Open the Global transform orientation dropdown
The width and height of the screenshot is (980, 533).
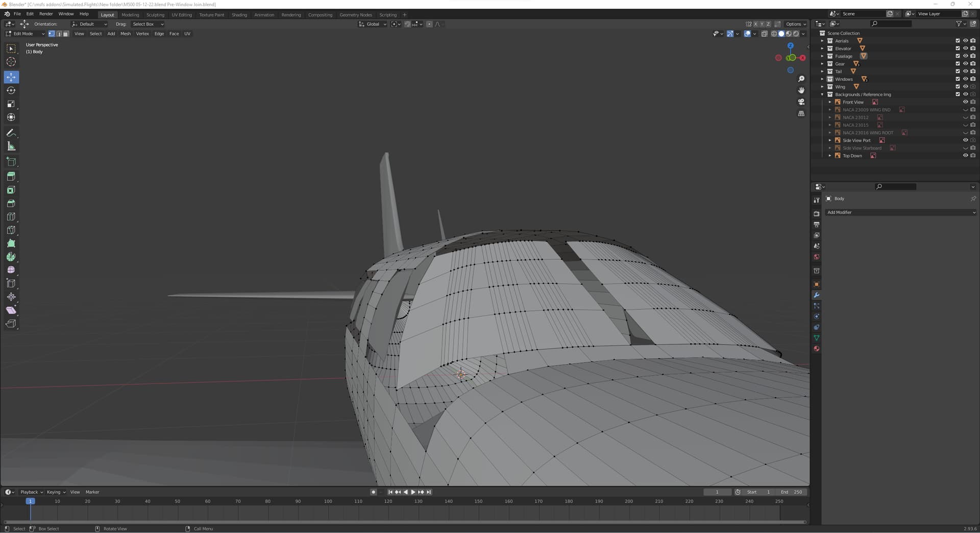pyautogui.click(x=373, y=24)
